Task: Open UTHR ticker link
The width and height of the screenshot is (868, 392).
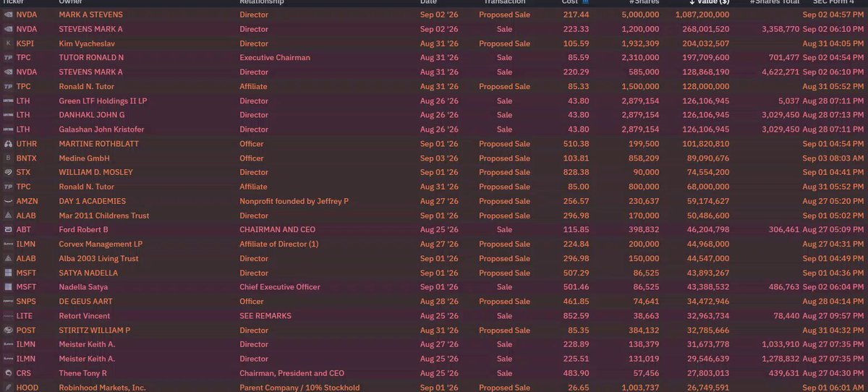Action: (27, 144)
